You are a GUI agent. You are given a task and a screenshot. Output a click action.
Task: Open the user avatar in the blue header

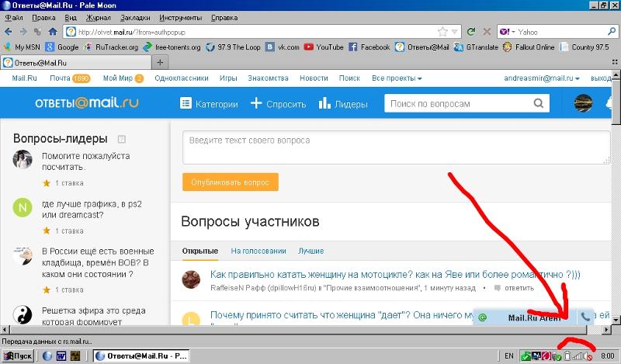(583, 103)
